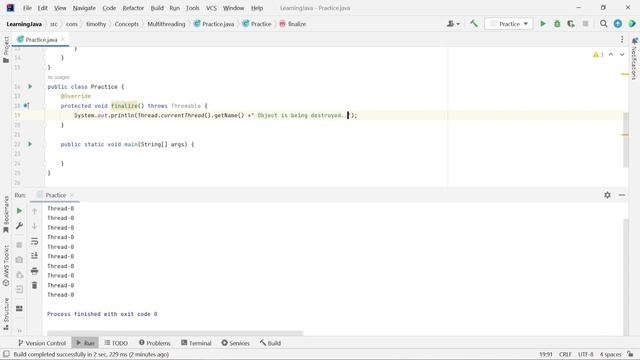This screenshot has height=360, width=640.
Task: Click the override gutter icon beside finalize
Action: click(x=26, y=106)
